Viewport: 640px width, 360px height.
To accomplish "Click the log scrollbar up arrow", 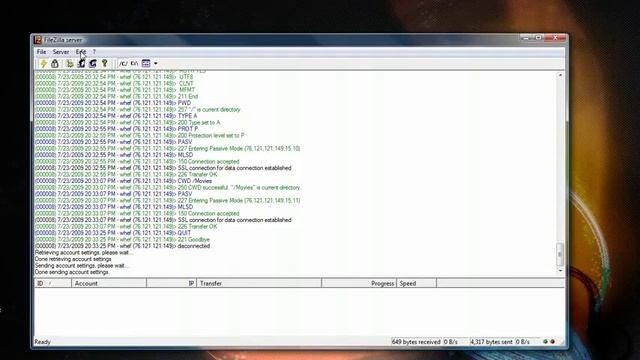I will 560,76.
